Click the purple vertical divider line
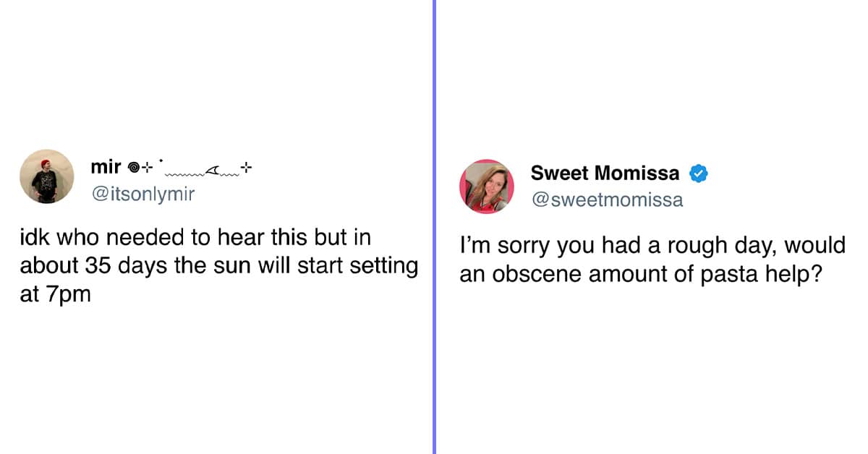 click(434, 227)
